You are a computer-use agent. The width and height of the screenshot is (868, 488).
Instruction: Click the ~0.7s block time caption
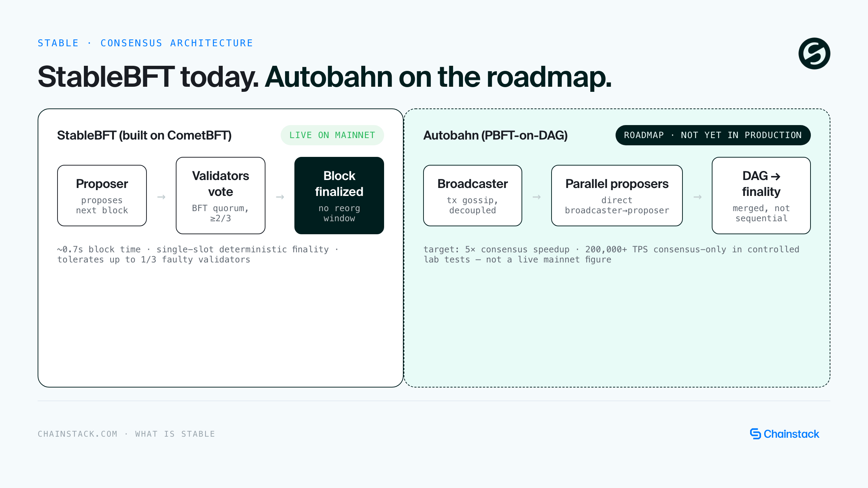[x=198, y=254]
